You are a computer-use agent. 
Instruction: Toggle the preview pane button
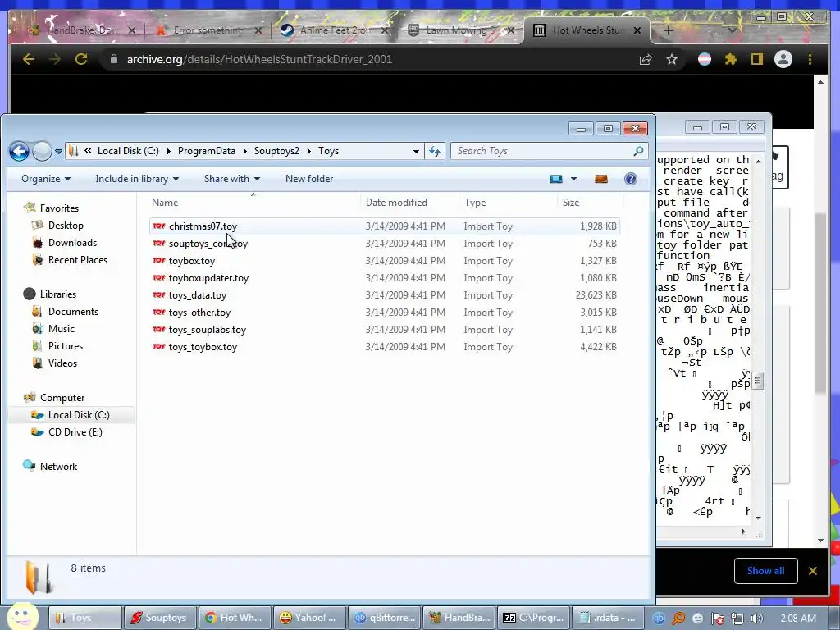point(601,179)
